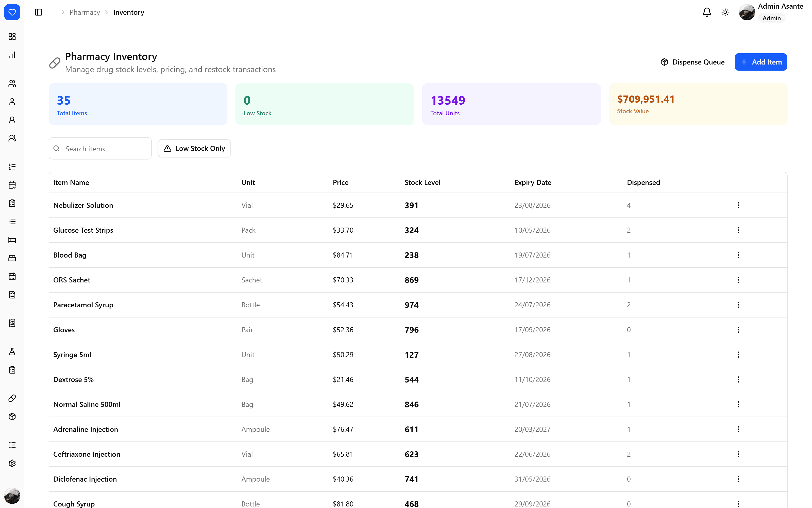Click the Pharmacy breadcrumb link
812x508 pixels.
click(84, 12)
